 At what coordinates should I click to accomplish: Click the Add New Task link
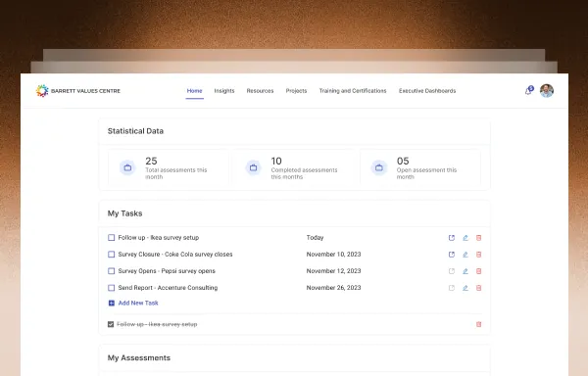(138, 303)
